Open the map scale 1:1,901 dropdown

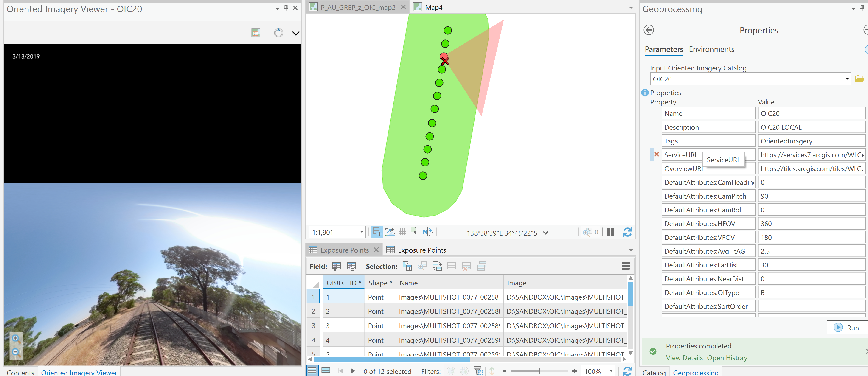point(362,232)
